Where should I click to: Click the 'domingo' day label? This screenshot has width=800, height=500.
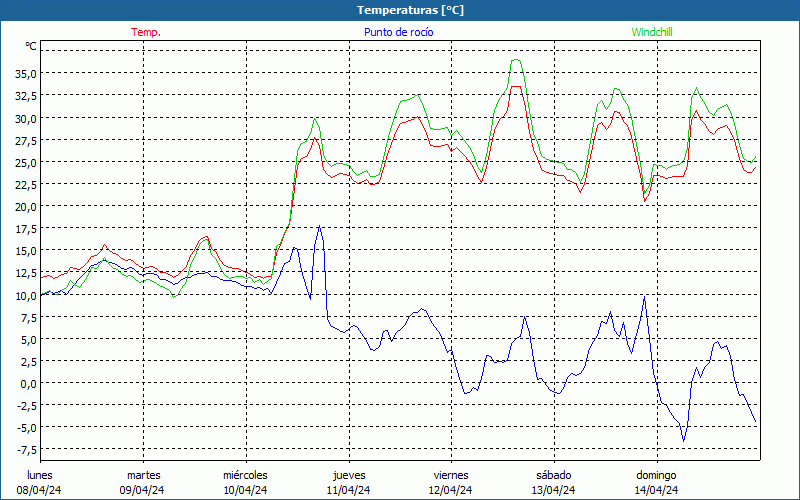pyautogui.click(x=656, y=475)
